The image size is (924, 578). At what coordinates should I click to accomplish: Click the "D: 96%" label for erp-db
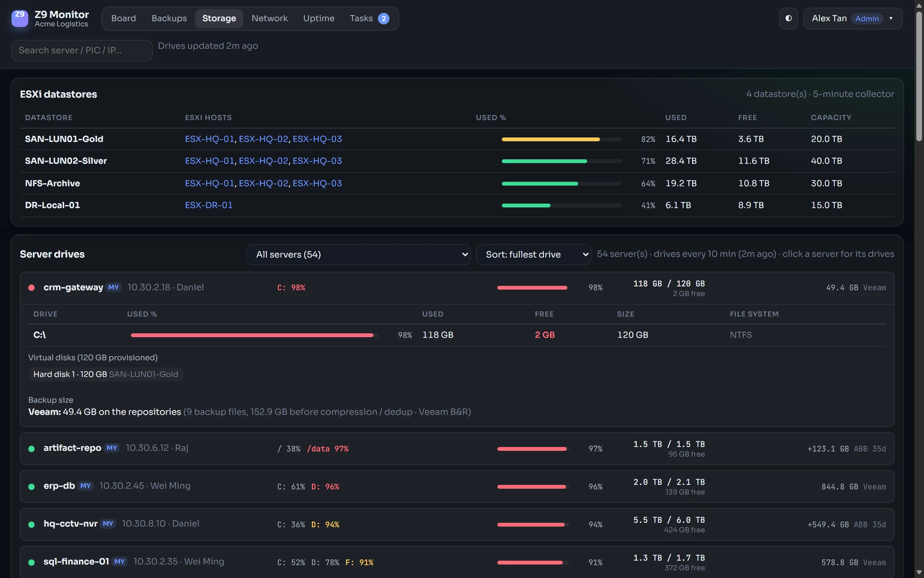click(325, 487)
